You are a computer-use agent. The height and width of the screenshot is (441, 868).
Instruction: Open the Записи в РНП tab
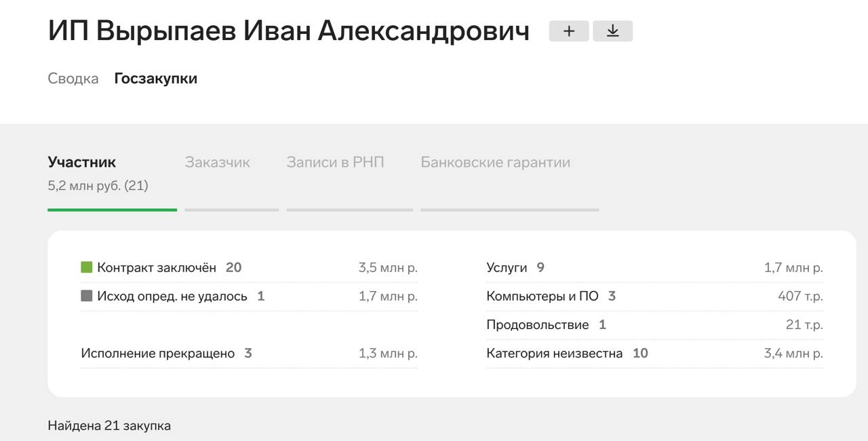pyautogui.click(x=335, y=163)
